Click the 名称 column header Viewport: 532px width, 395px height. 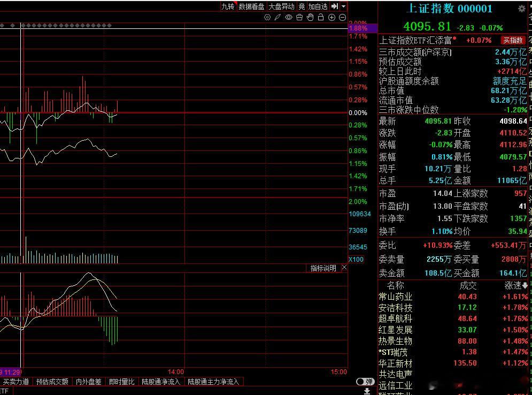coord(396,285)
